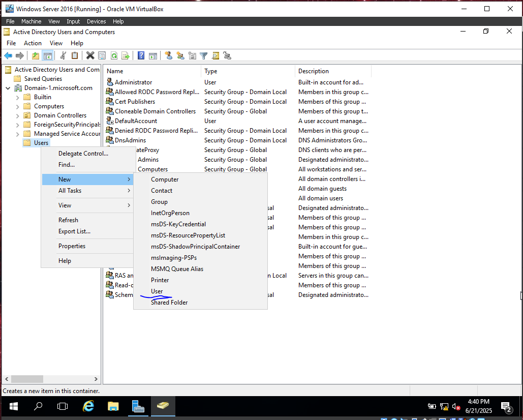Screen dimensions: 523x420
Task: Expand Managed Service Accounts tree node
Action: 18,134
